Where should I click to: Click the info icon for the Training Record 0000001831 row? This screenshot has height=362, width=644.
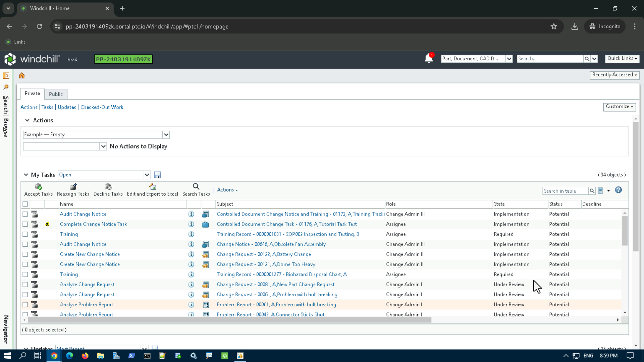191,234
